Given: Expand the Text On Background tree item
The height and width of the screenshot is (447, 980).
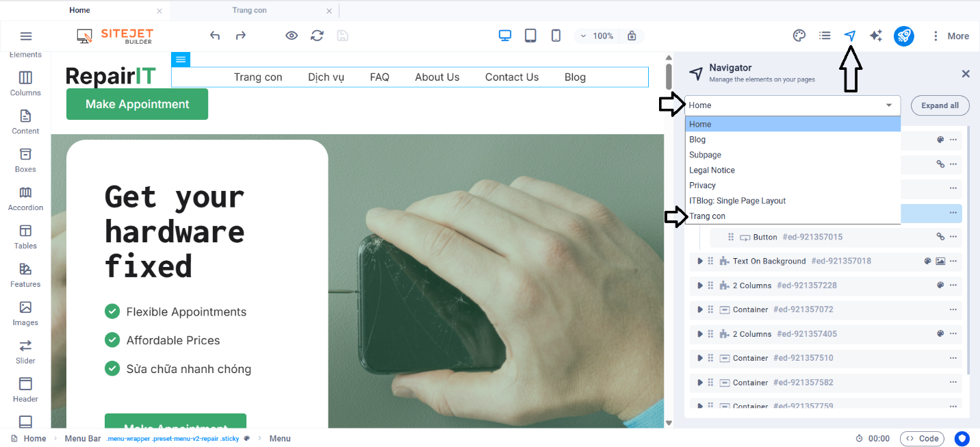Looking at the screenshot, I should (699, 261).
